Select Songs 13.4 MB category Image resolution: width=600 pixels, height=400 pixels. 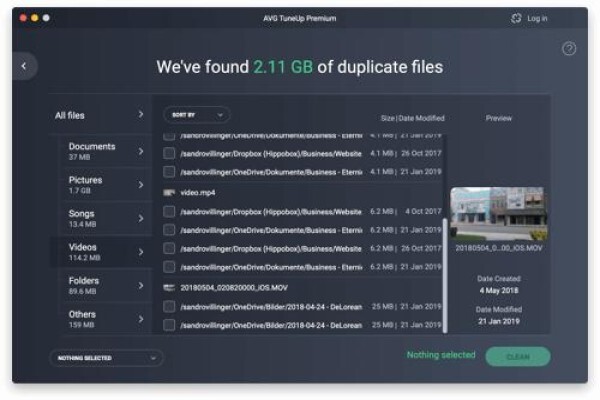click(106, 218)
